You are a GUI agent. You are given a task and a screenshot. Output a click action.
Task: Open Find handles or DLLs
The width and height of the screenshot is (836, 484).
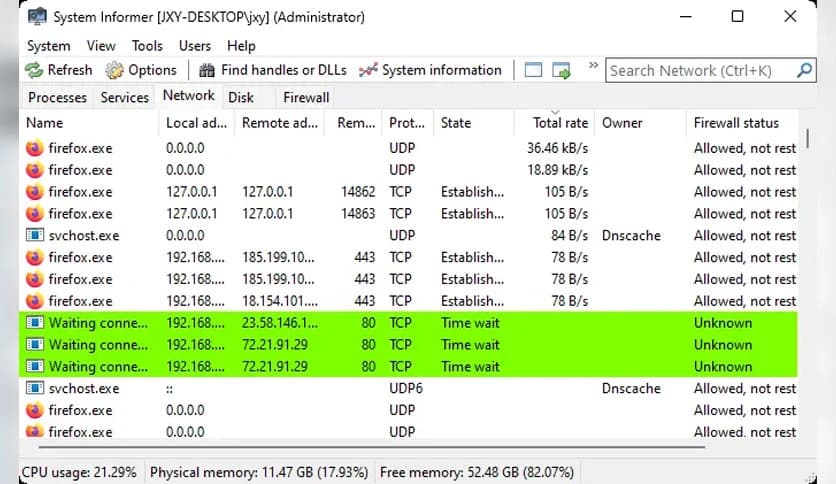pyautogui.click(x=272, y=70)
